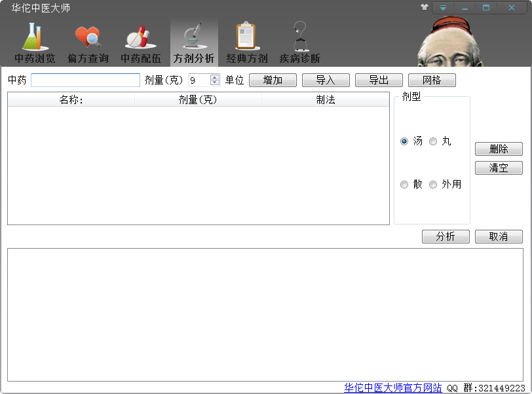Click the 增加 button
The image size is (532, 394).
pyautogui.click(x=273, y=80)
